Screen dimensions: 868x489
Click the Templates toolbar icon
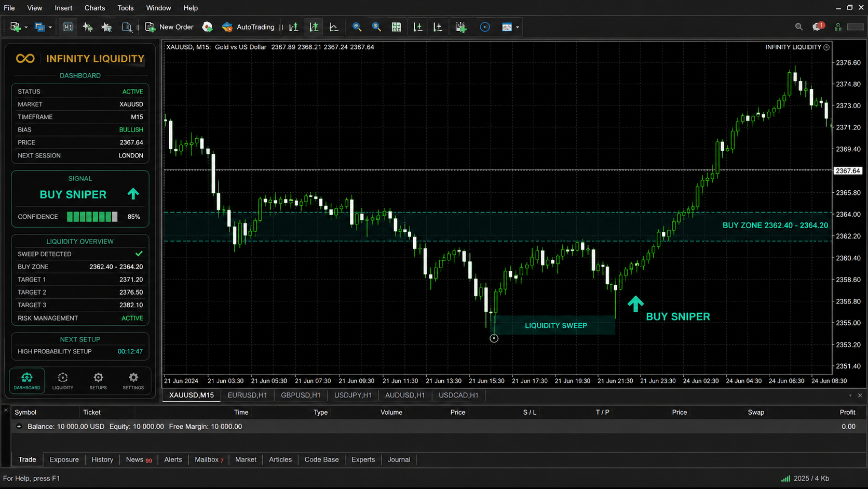tap(507, 27)
